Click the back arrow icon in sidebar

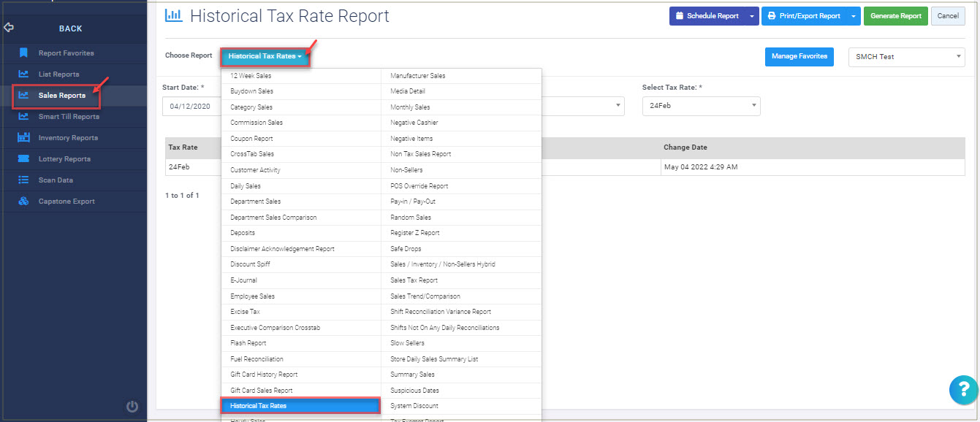(x=9, y=28)
